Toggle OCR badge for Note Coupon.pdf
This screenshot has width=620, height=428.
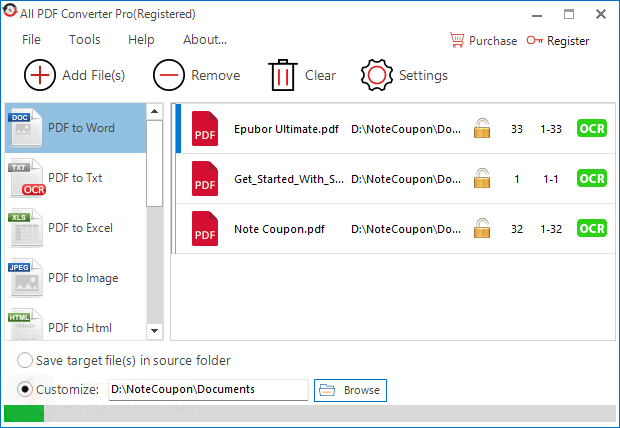tap(592, 228)
